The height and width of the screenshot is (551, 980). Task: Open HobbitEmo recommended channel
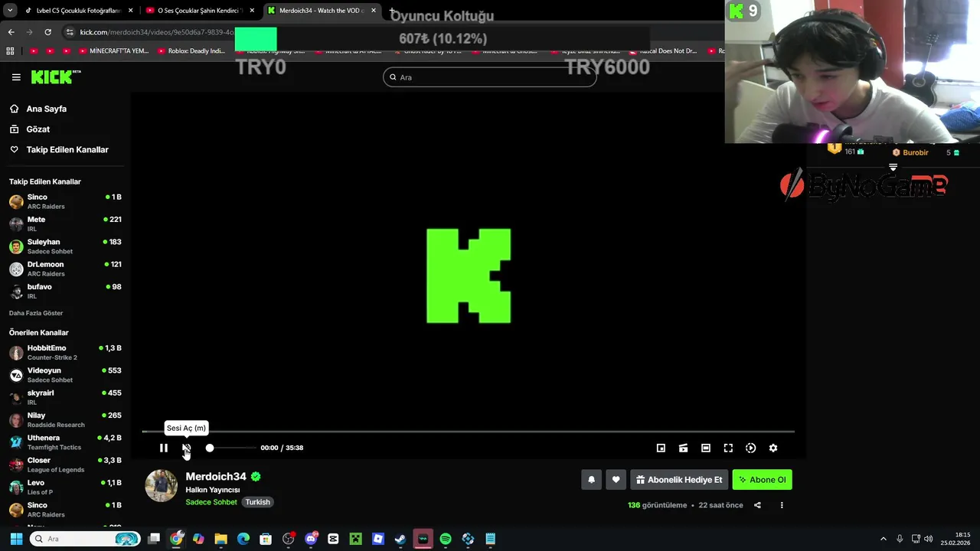(65, 352)
